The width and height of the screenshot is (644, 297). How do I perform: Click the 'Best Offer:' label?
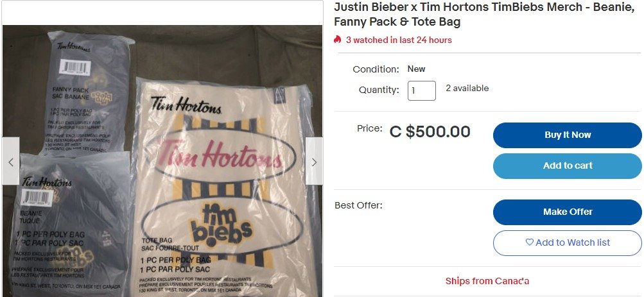click(358, 205)
